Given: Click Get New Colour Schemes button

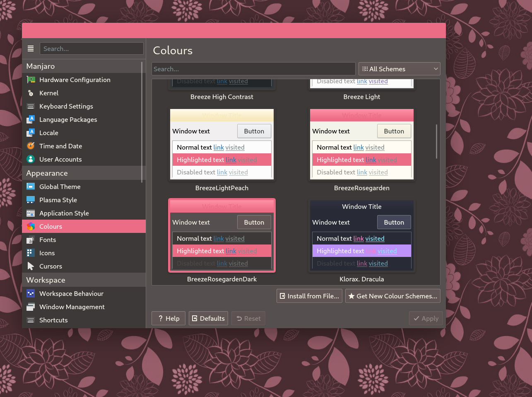Looking at the screenshot, I should [392, 296].
